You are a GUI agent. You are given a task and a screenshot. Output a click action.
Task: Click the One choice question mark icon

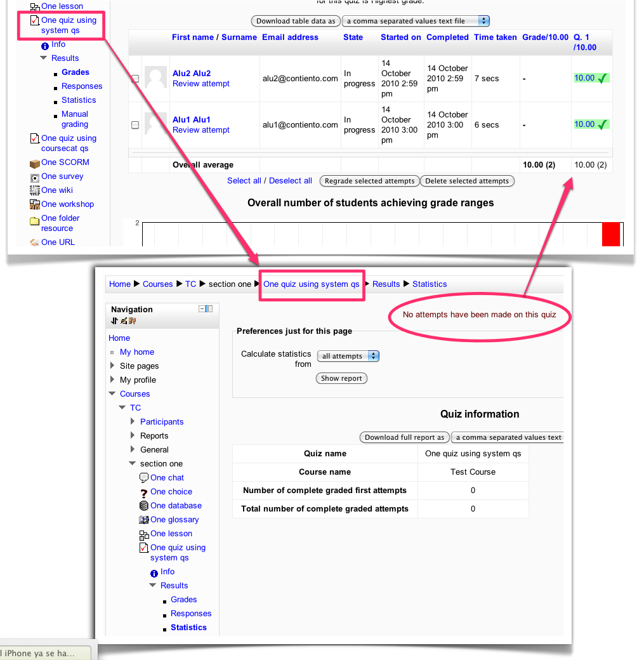143,492
